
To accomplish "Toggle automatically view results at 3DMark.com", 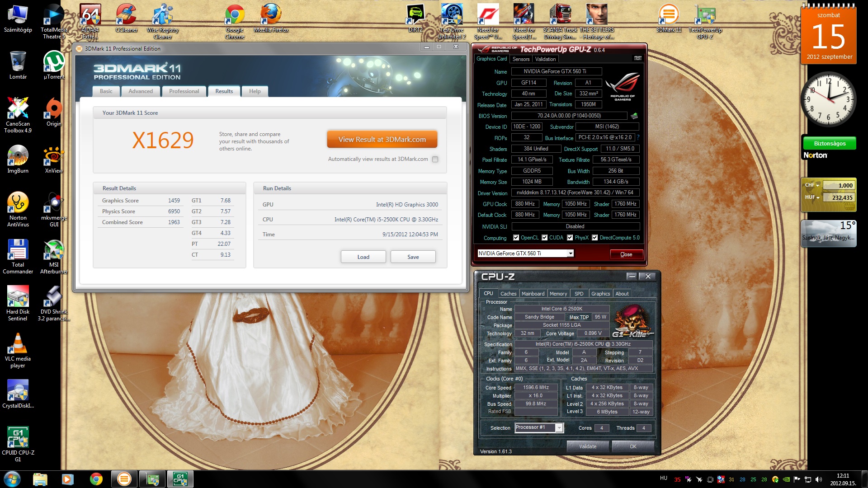I will coord(435,159).
